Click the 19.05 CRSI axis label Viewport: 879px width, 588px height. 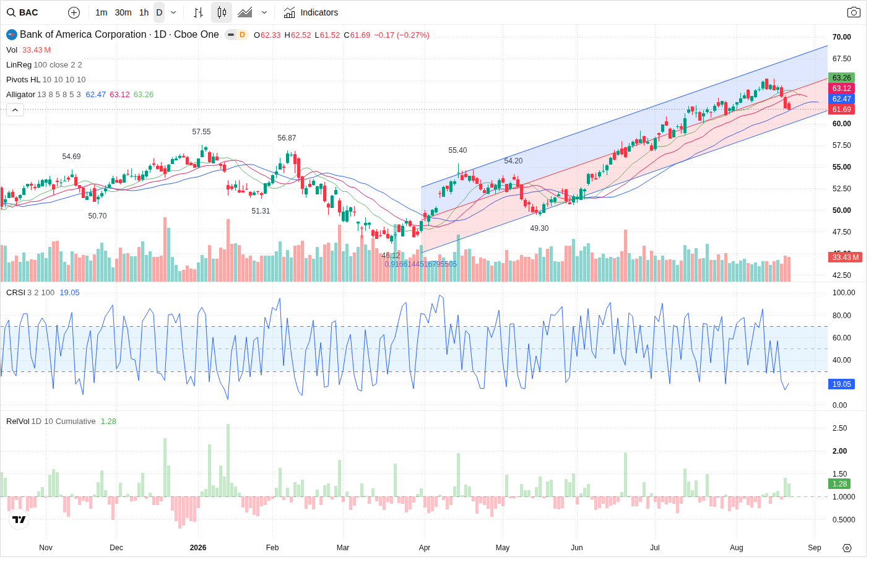coord(842,384)
